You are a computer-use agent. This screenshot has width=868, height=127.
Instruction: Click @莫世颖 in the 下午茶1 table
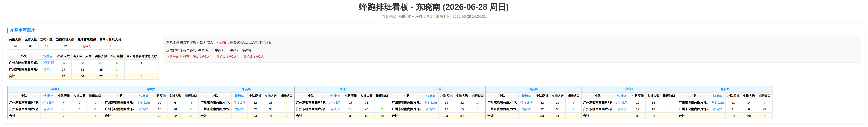[x=335, y=102]
